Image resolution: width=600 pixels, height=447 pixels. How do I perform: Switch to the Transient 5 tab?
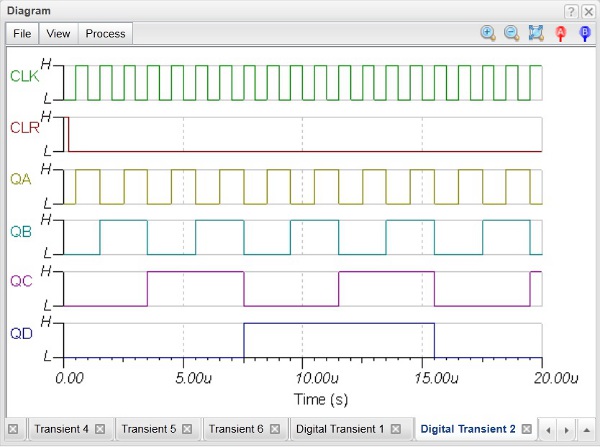tap(149, 429)
